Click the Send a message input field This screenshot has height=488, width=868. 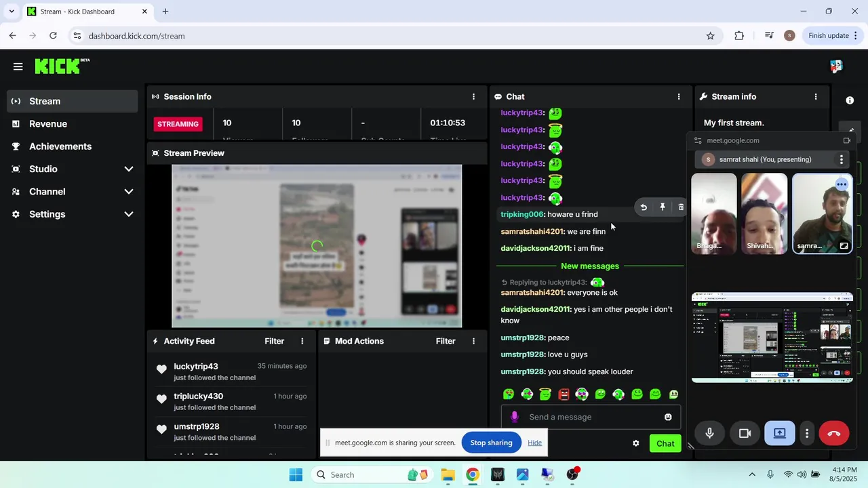pyautogui.click(x=590, y=417)
